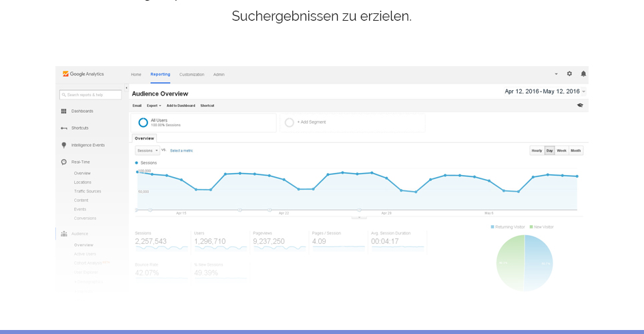
Task: Open Real-Time Traffic Sources report
Action: click(87, 191)
